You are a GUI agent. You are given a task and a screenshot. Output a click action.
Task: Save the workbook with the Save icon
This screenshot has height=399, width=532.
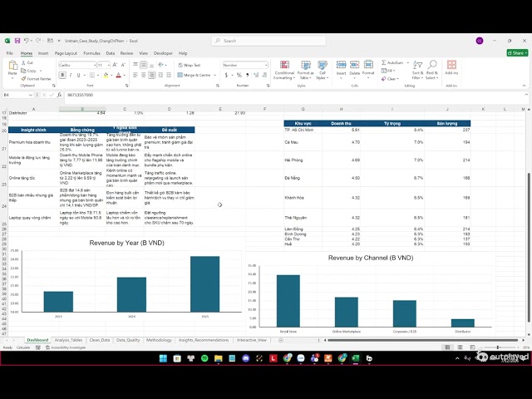[17, 41]
